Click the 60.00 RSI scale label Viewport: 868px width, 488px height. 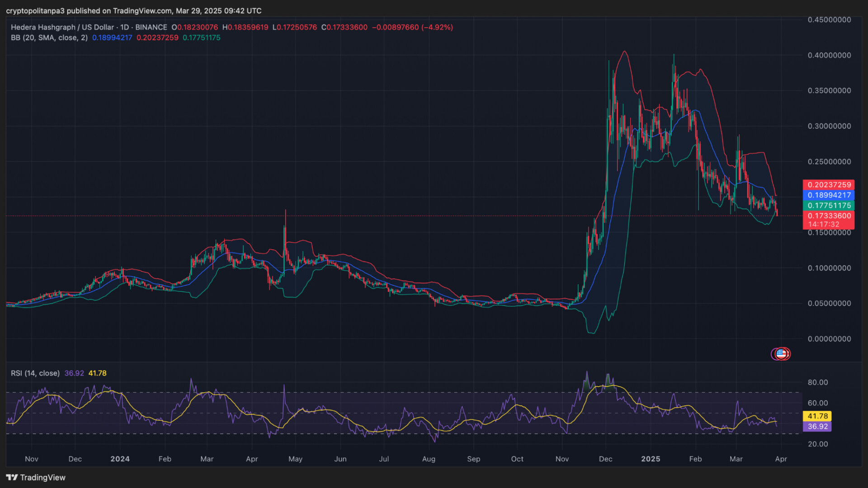click(x=818, y=403)
